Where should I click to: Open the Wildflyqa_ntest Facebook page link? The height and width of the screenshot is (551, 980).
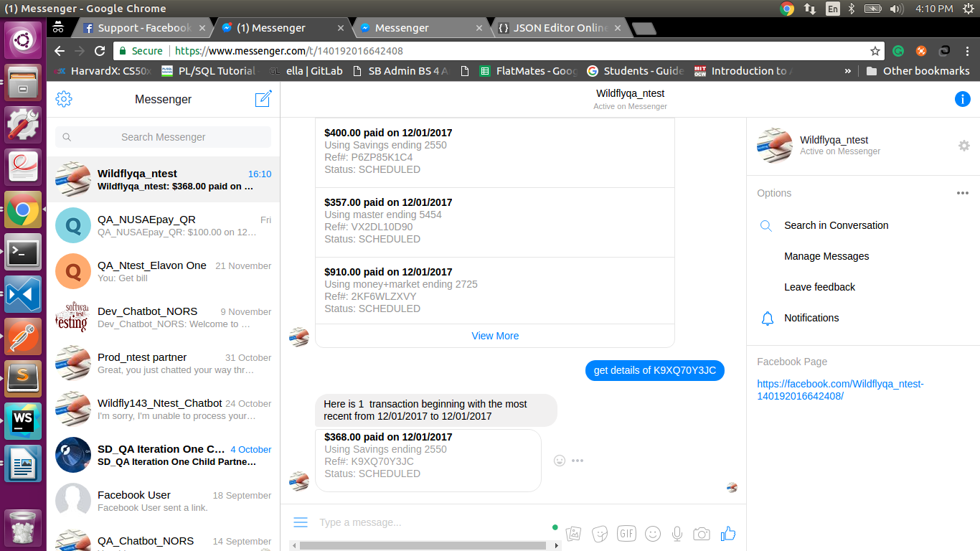(x=840, y=390)
